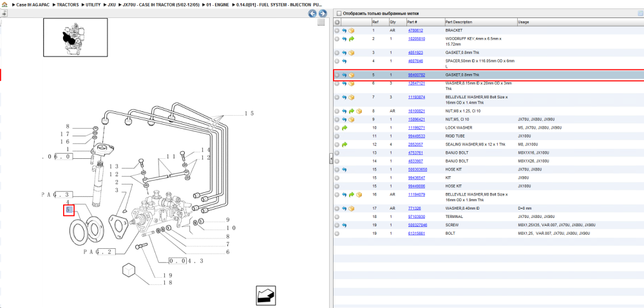Open part number link 4753761
This screenshot has height=308, width=644.
[415, 152]
